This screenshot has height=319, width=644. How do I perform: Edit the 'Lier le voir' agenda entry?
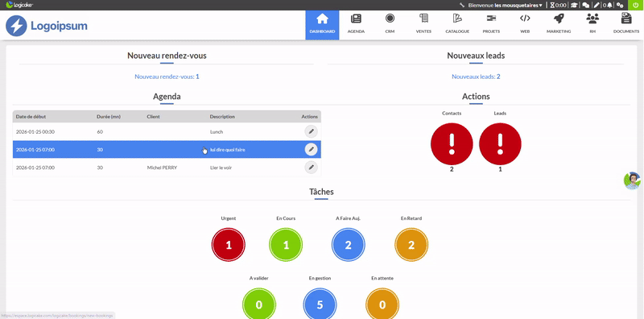point(311,168)
